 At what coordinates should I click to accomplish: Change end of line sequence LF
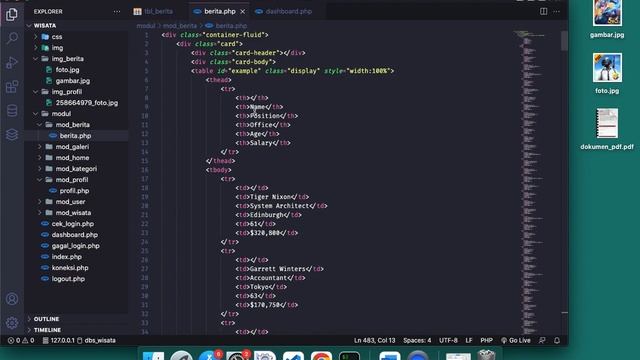point(469,340)
